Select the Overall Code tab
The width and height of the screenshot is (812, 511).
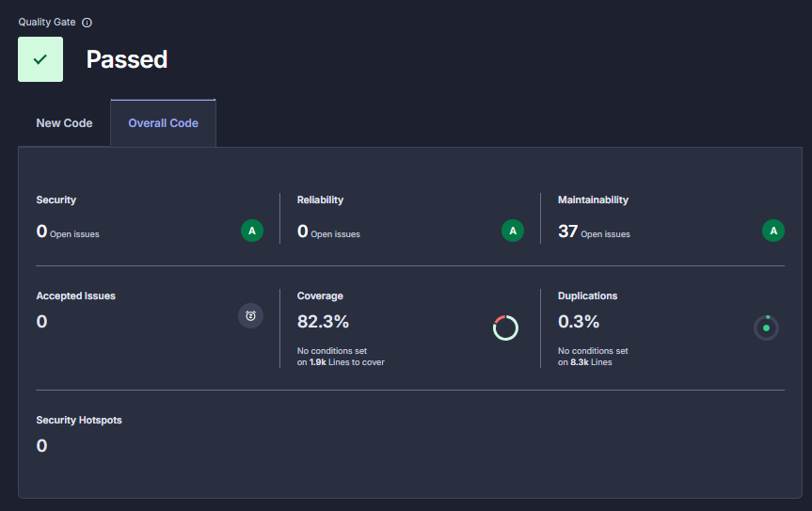[x=163, y=123]
